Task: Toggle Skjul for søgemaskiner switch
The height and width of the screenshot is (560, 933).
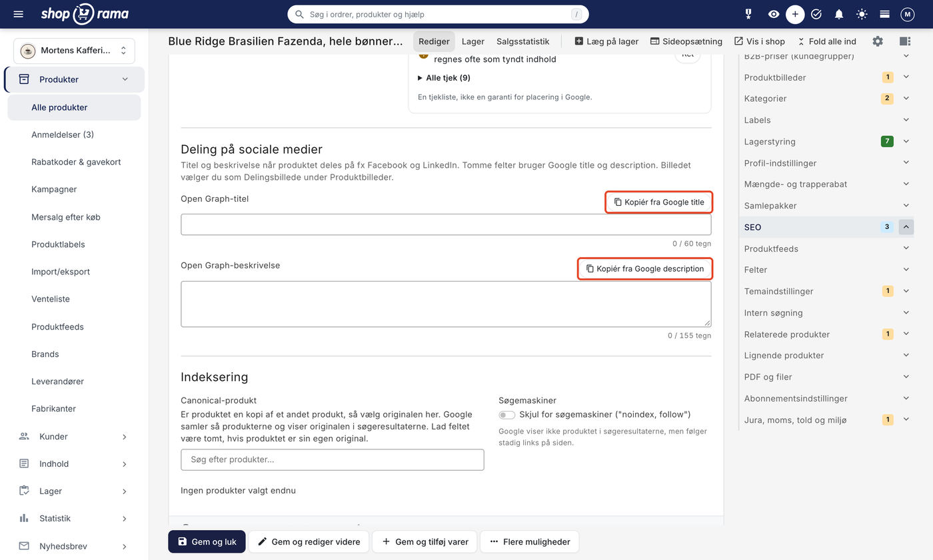Action: tap(507, 415)
